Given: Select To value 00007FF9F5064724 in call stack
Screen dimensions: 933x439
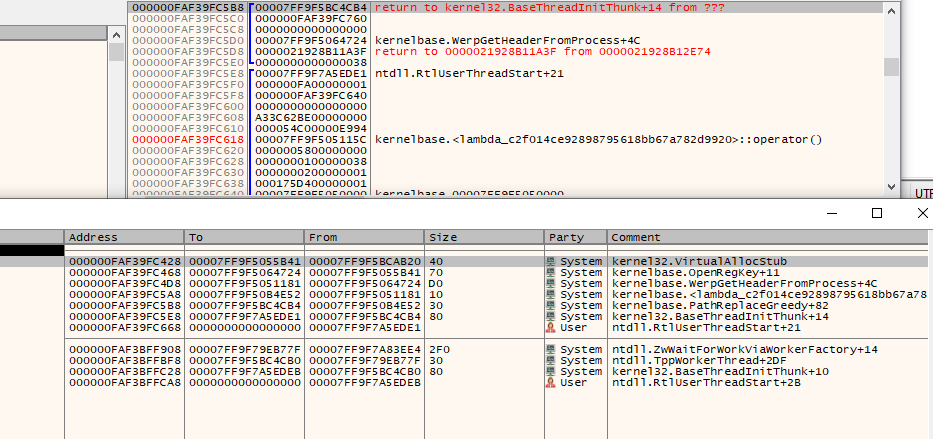Looking at the screenshot, I should coord(246,272).
